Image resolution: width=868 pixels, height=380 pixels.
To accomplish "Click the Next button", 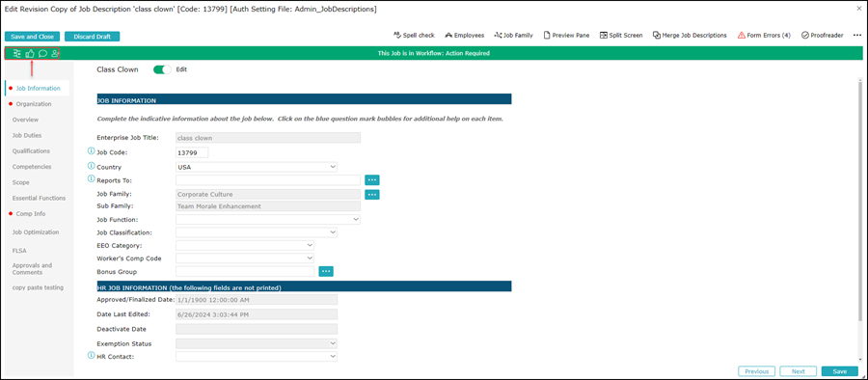I will tap(799, 371).
